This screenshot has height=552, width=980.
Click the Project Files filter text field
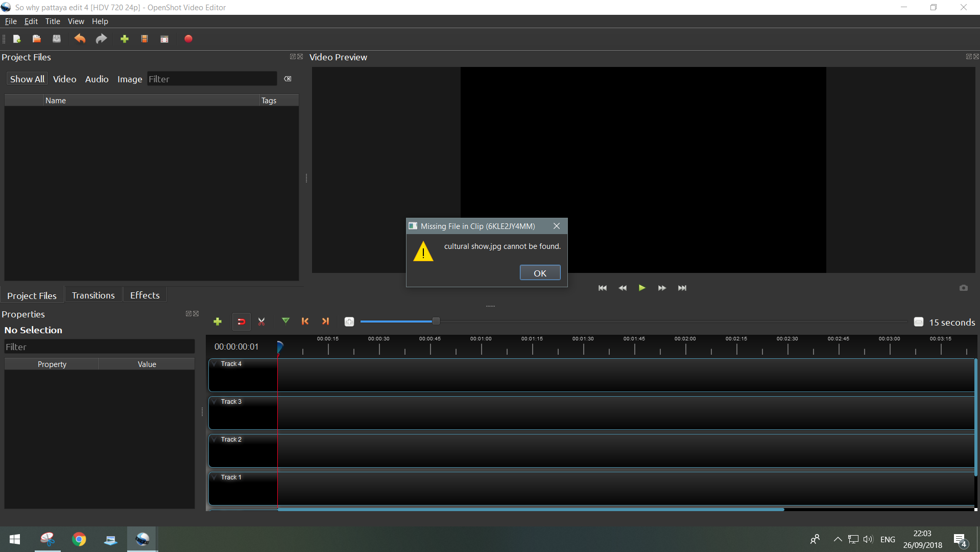[x=212, y=79]
